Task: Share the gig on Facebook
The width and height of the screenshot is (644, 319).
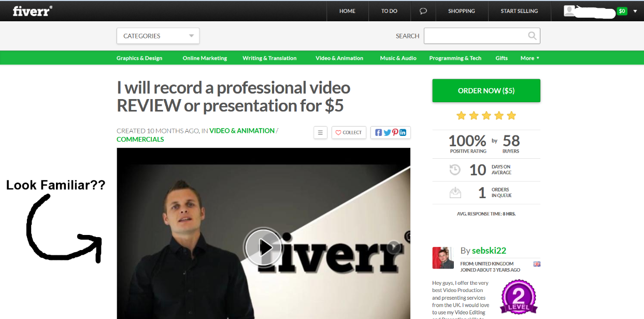Action: 379,132
